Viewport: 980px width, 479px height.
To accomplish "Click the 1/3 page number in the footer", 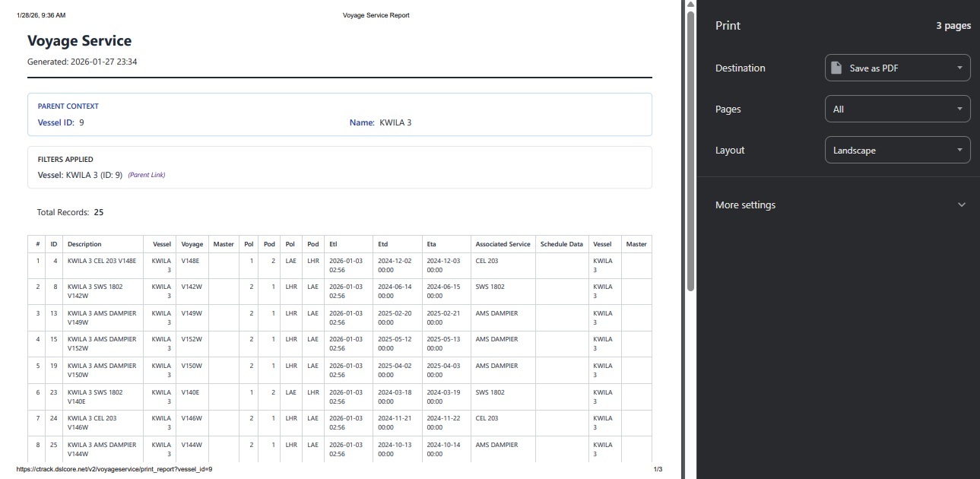I will click(658, 469).
